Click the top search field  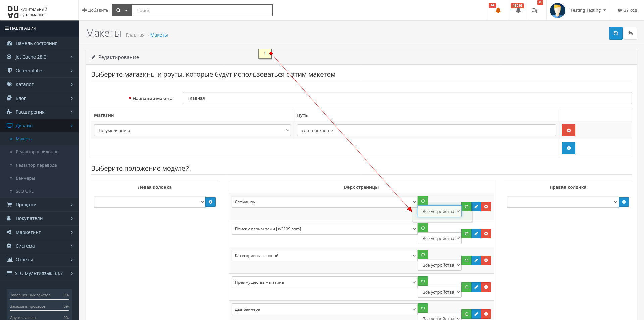pos(202,10)
